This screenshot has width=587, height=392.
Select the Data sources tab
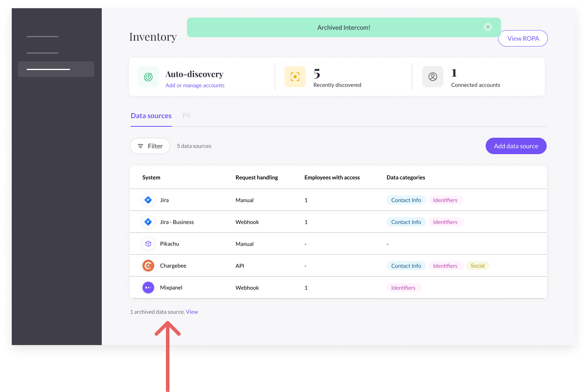(151, 116)
